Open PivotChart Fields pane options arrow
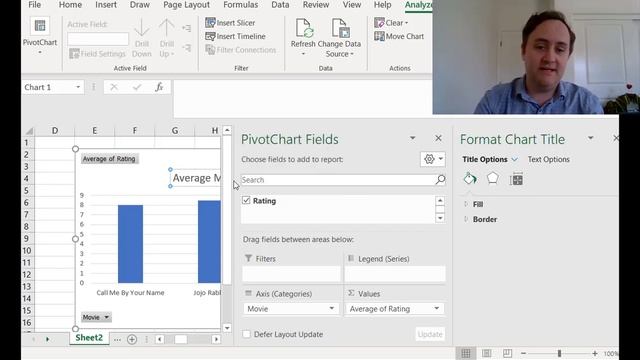The image size is (640, 360). [x=413, y=138]
